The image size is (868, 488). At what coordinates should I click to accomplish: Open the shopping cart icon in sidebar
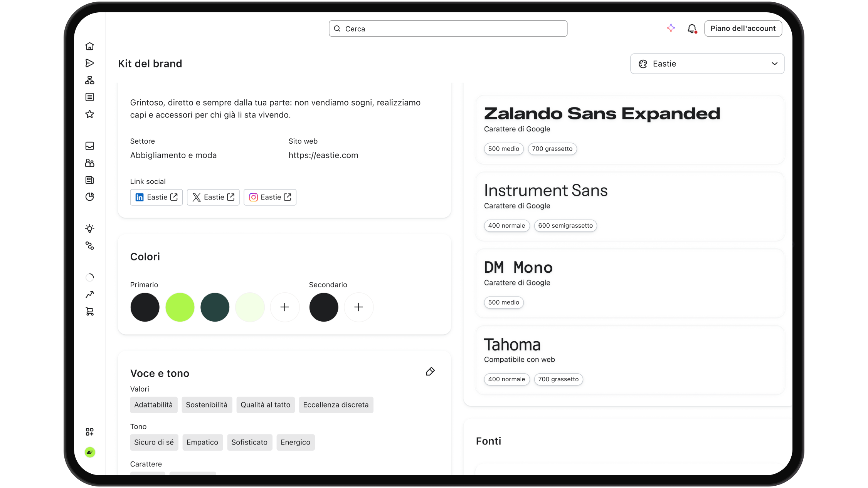[x=89, y=312]
